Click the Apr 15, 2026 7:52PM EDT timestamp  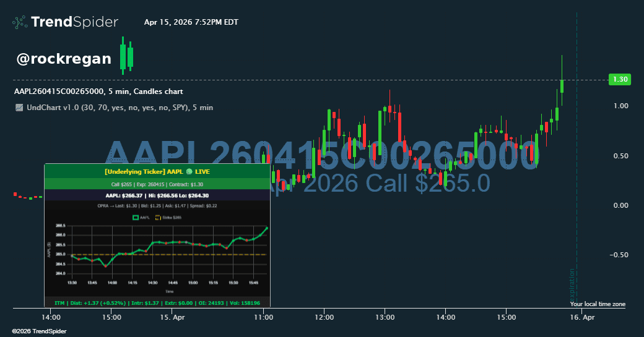coord(191,22)
